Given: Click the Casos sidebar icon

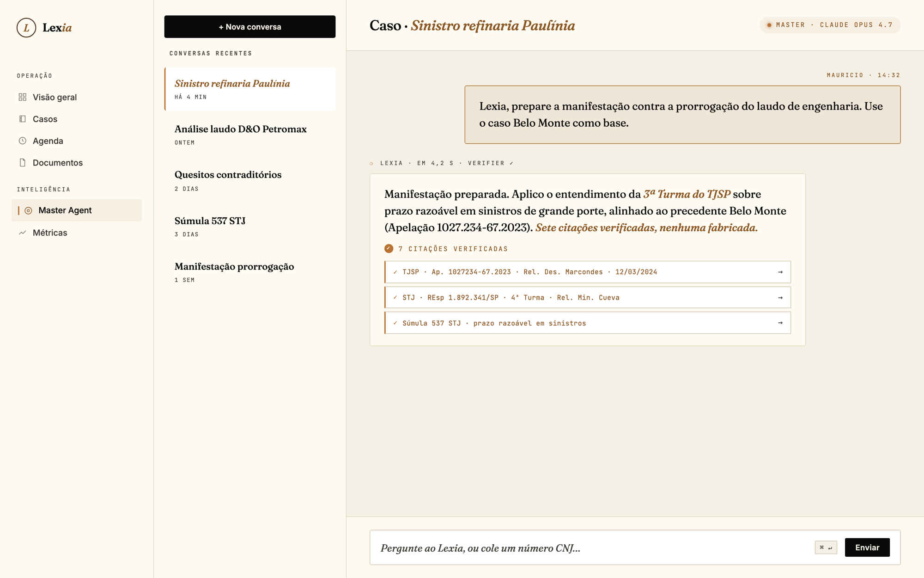Looking at the screenshot, I should pos(22,119).
